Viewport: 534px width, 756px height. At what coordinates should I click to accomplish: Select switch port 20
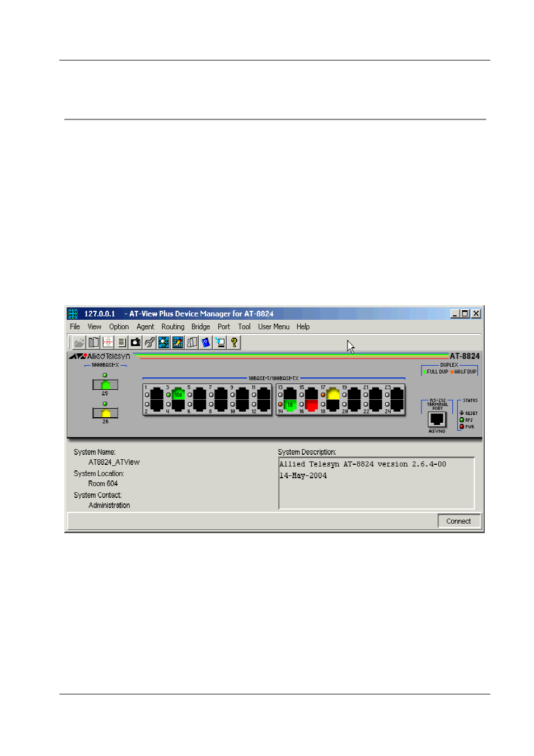pos(354,405)
